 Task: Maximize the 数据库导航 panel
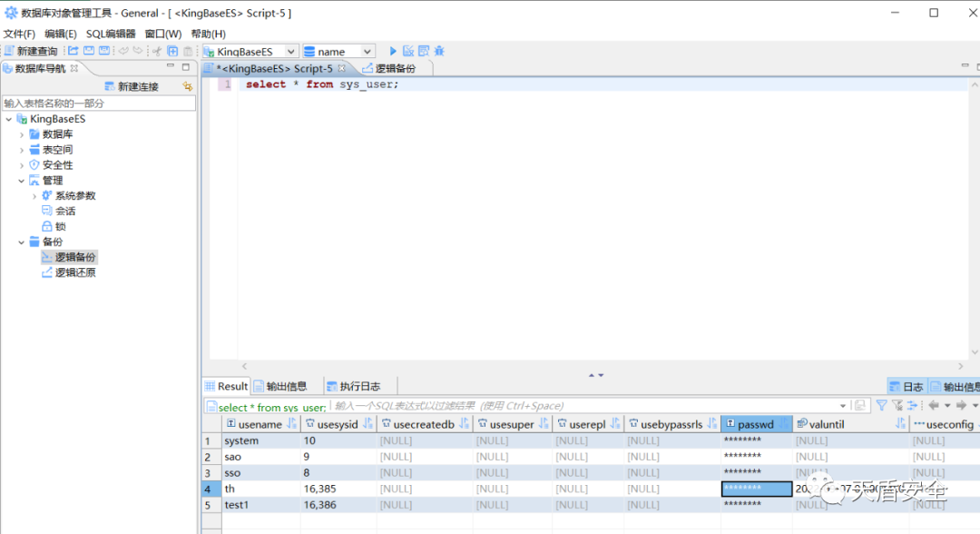(x=186, y=67)
